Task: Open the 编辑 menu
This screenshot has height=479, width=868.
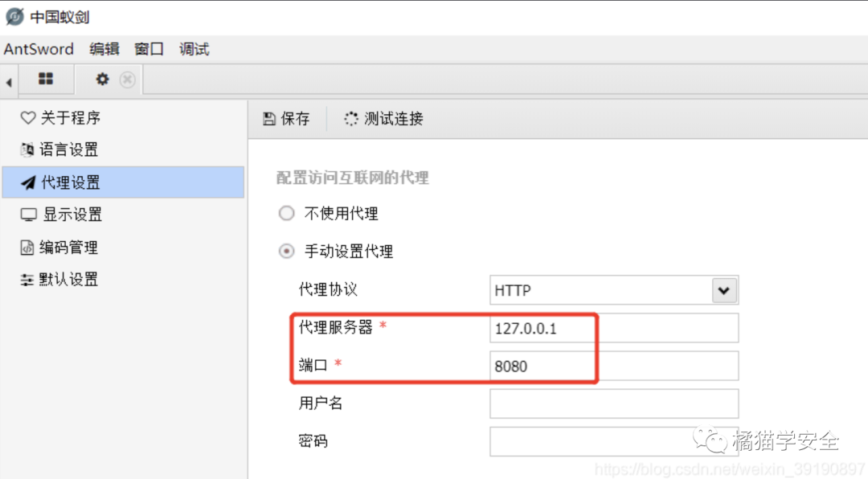Action: 104,49
